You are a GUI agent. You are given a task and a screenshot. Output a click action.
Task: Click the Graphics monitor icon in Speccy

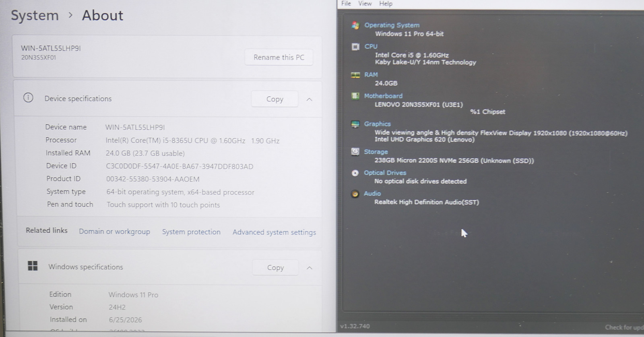pos(355,124)
